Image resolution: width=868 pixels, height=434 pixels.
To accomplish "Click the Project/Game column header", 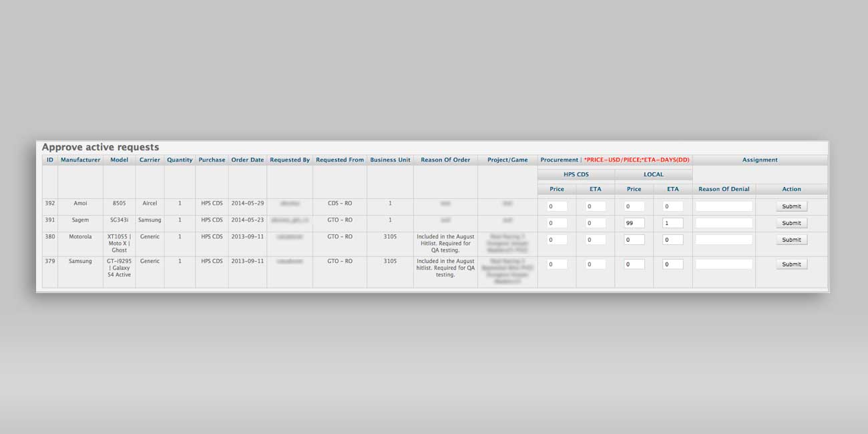I will [507, 160].
